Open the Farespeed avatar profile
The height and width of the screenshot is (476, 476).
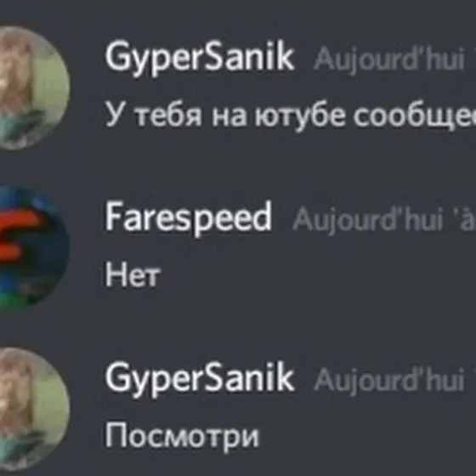[34, 249]
